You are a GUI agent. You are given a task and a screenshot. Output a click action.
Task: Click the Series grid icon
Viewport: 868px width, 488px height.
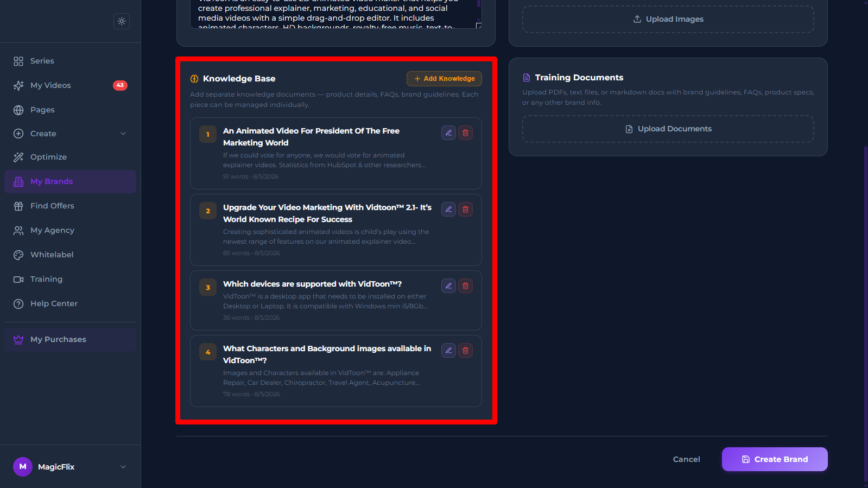pos(18,61)
